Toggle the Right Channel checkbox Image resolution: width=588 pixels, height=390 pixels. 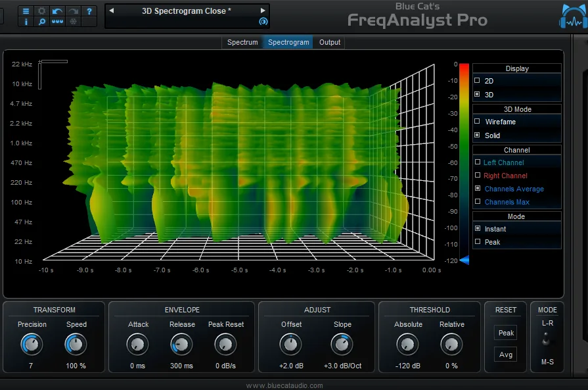pyautogui.click(x=478, y=176)
